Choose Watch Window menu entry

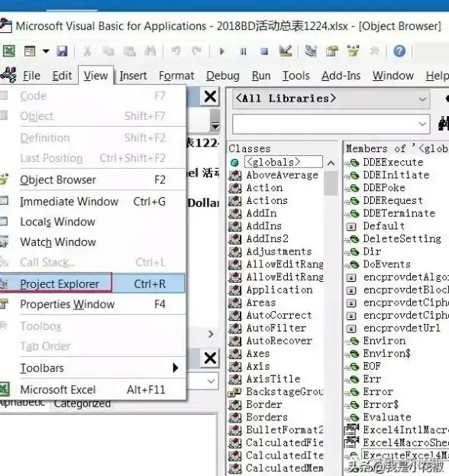click(x=92, y=242)
